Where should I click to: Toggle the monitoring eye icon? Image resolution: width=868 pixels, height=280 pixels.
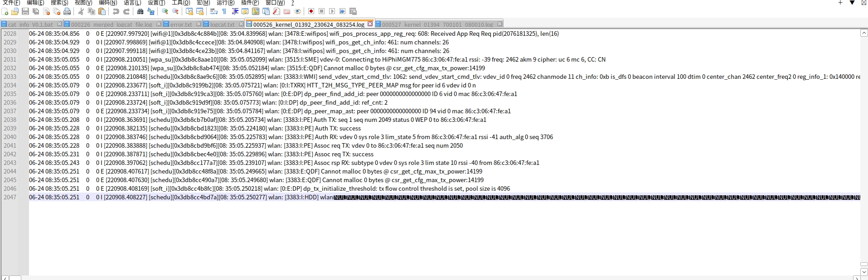click(297, 11)
